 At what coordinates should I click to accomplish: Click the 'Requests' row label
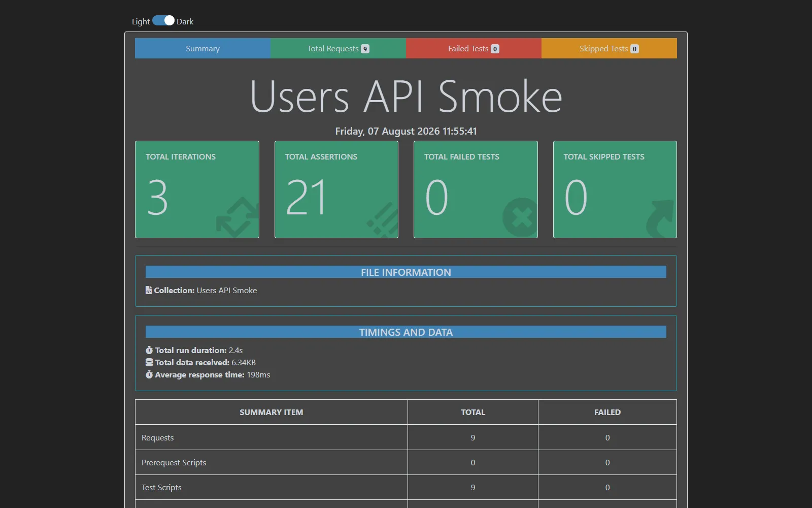157,437
